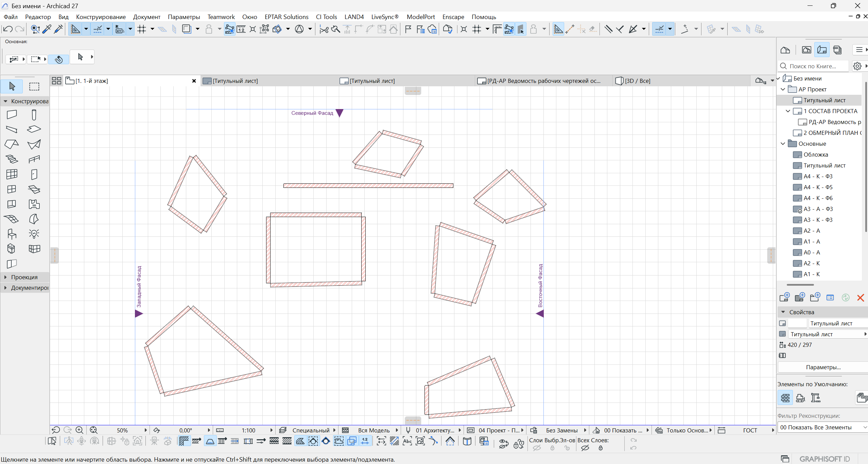Viewport: 868px width, 464px height.
Task: Select the Marquee tool in toolbox
Action: [34, 86]
